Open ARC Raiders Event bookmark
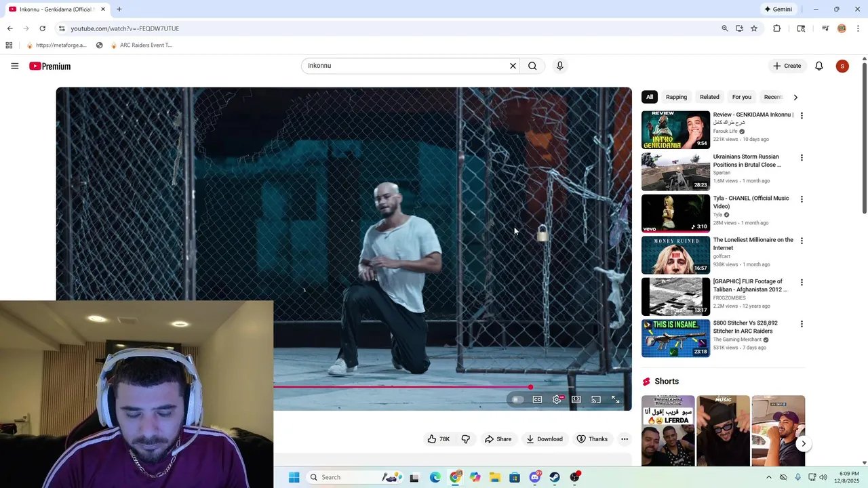The height and width of the screenshot is (488, 868). pos(141,45)
